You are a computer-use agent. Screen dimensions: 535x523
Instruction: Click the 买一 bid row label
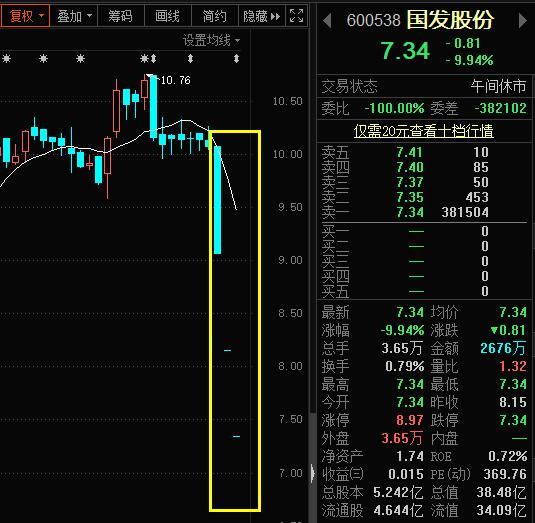(335, 231)
